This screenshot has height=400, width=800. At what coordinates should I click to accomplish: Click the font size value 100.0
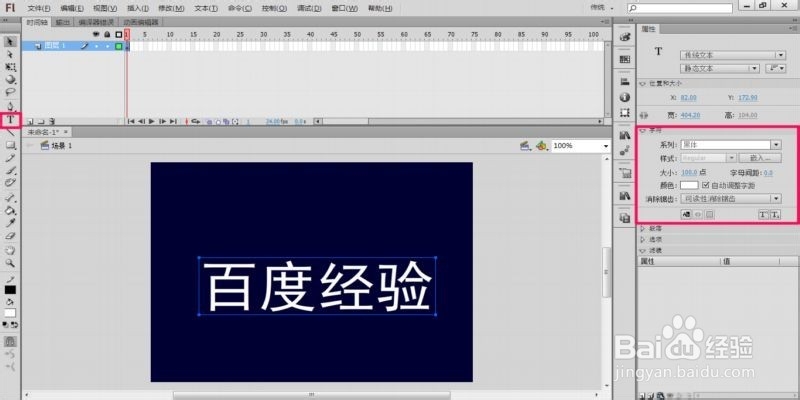click(x=689, y=173)
